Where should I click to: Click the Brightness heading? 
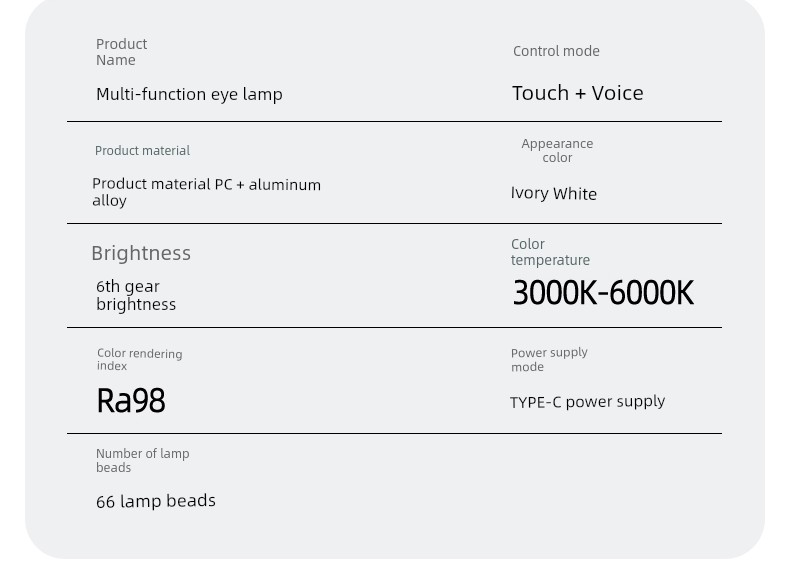pos(141,253)
